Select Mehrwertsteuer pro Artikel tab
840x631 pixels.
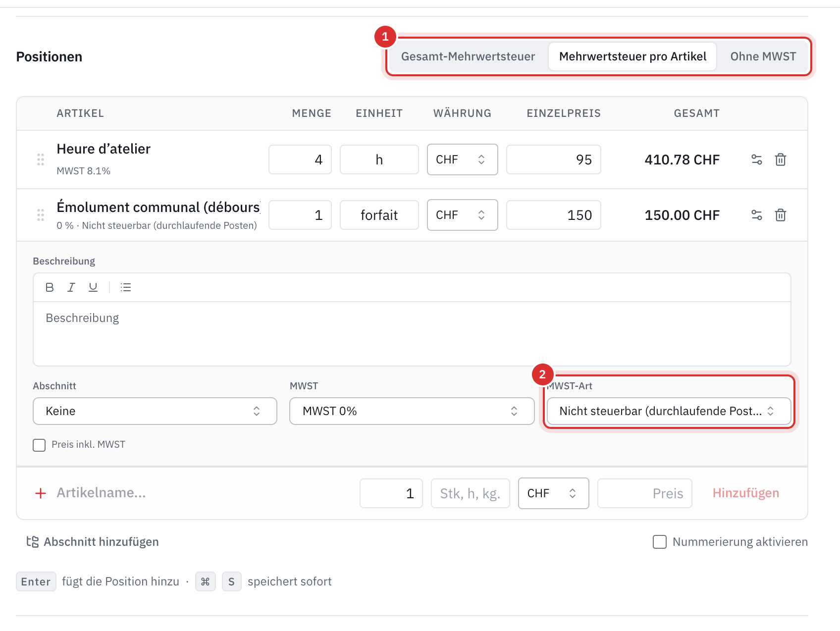[632, 56]
